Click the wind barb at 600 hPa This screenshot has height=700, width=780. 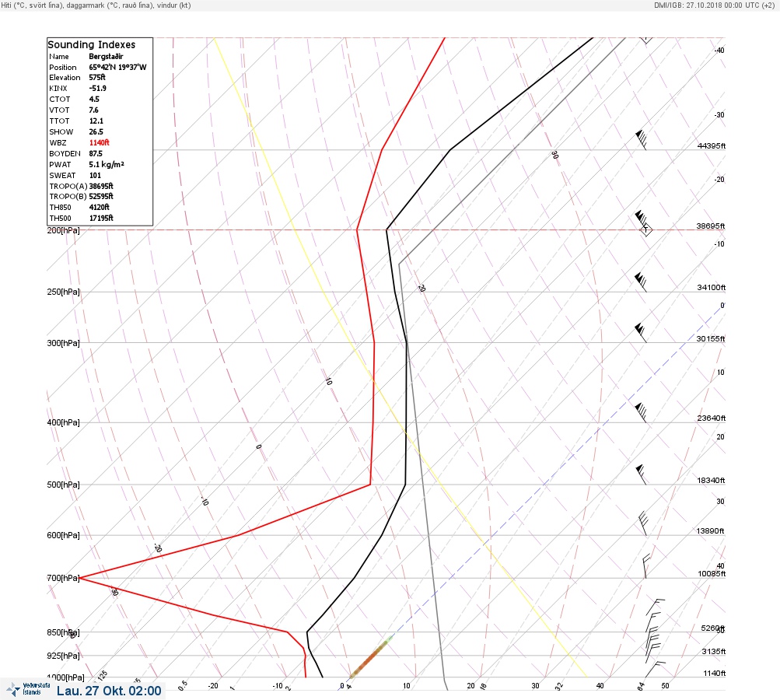[x=642, y=523]
